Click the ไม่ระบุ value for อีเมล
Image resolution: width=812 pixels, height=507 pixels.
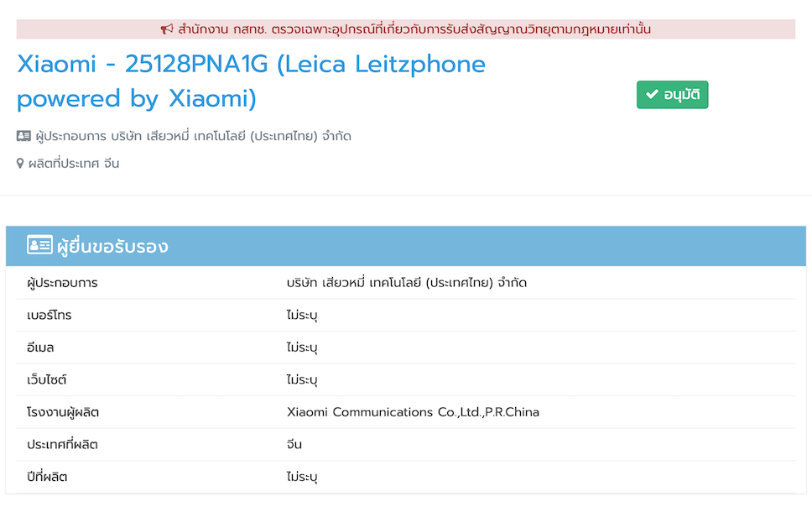[x=302, y=348]
